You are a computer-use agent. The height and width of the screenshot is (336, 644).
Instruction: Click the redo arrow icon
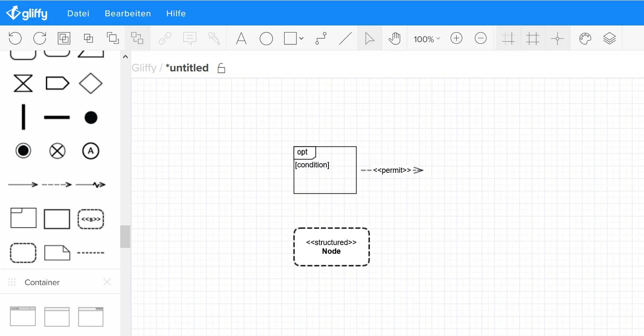click(x=40, y=38)
